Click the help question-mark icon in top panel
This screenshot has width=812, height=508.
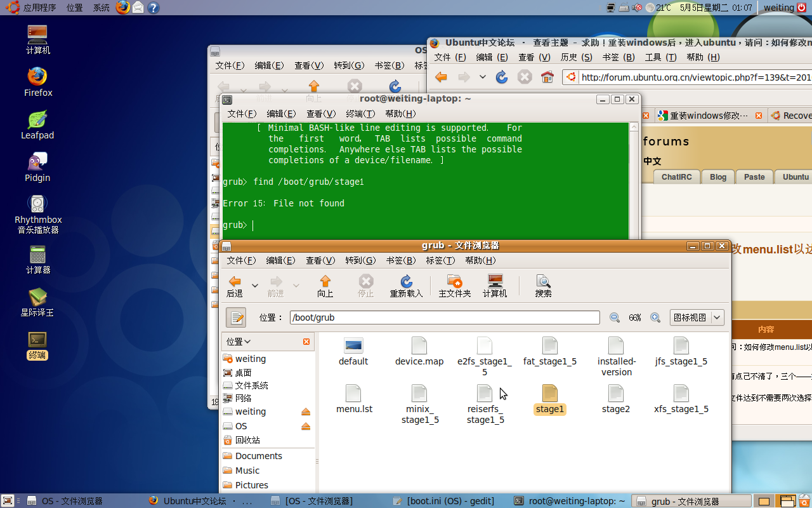click(153, 8)
